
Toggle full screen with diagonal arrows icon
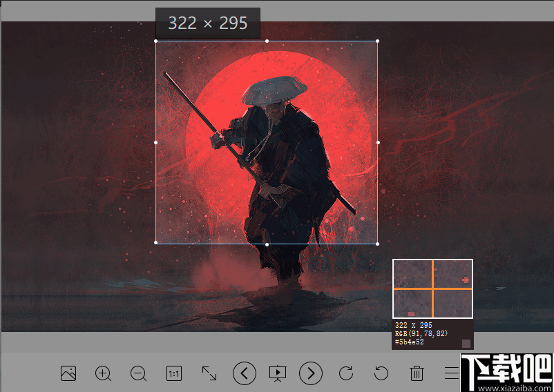coord(209,373)
